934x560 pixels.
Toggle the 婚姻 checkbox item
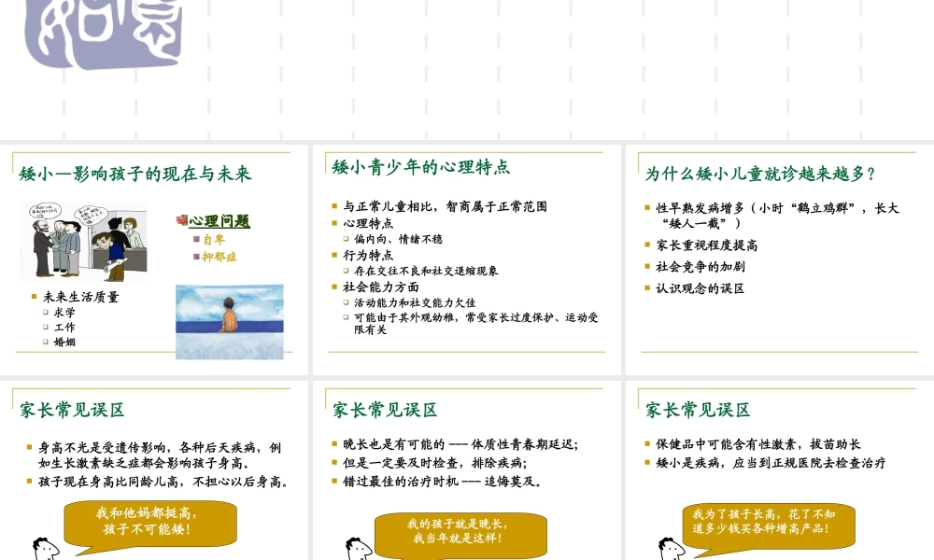(x=45, y=343)
